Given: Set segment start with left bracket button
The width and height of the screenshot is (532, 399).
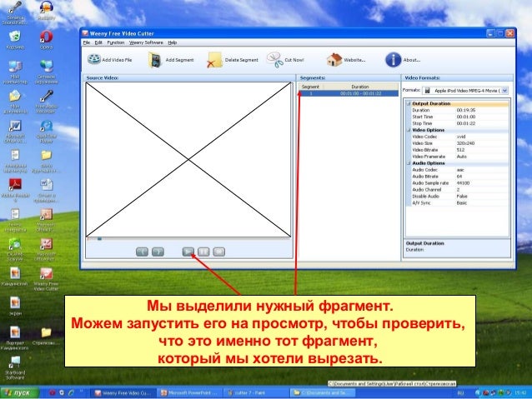Looking at the screenshot, I should pyautogui.click(x=142, y=252).
